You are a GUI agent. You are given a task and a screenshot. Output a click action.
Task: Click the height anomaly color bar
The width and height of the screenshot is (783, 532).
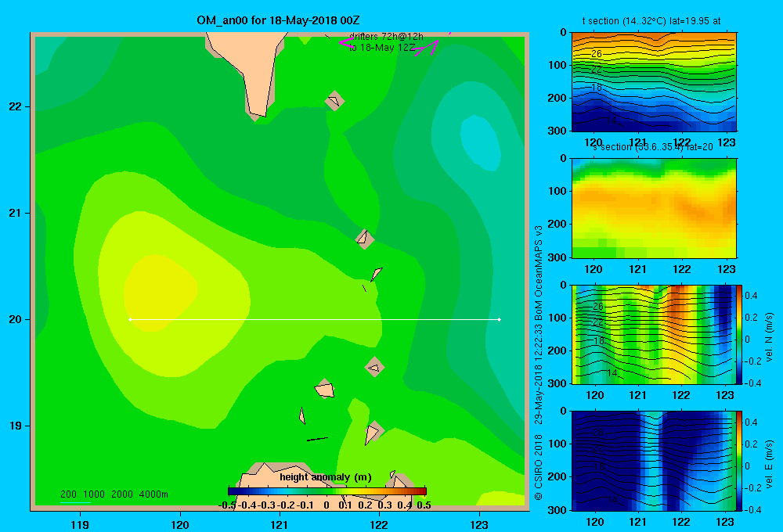click(x=327, y=491)
